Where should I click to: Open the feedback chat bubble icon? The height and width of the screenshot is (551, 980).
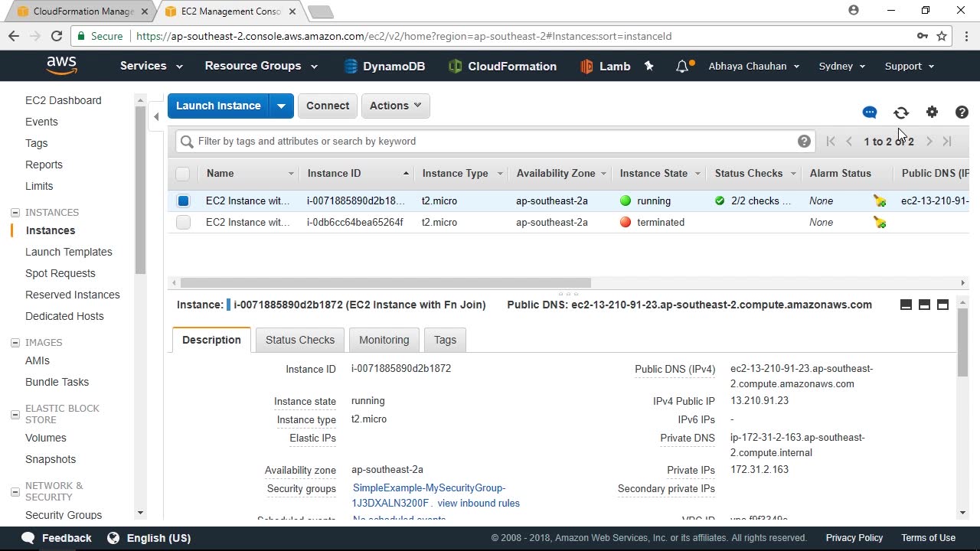(x=870, y=112)
